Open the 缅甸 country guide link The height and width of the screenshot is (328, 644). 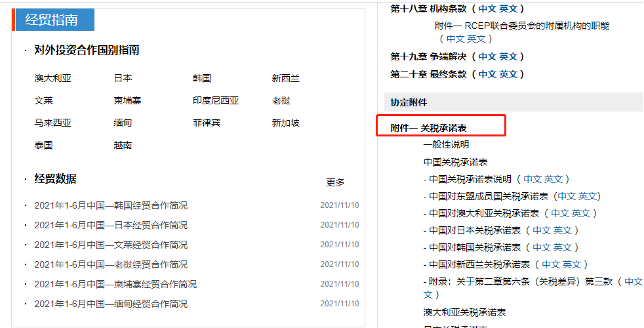[x=123, y=123]
